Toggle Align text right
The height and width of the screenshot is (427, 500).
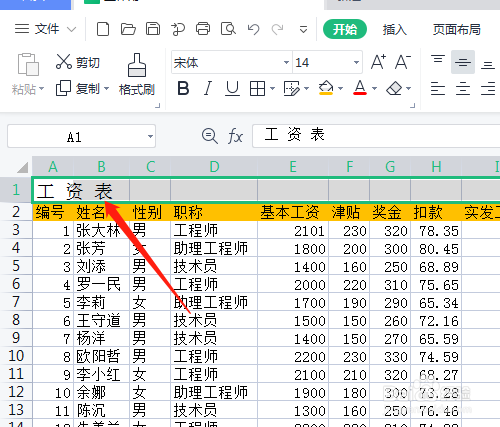488,89
